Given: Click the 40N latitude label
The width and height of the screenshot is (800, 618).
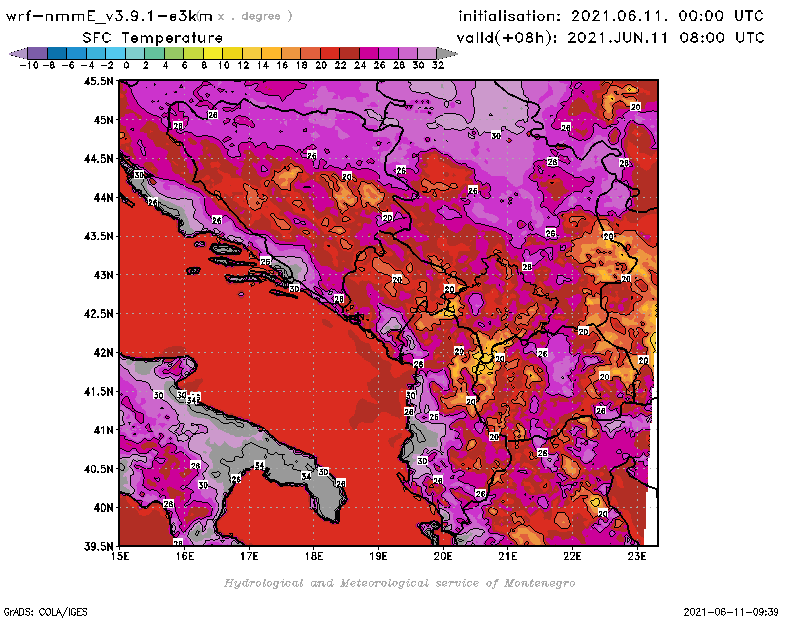Looking at the screenshot, I should point(103,508).
